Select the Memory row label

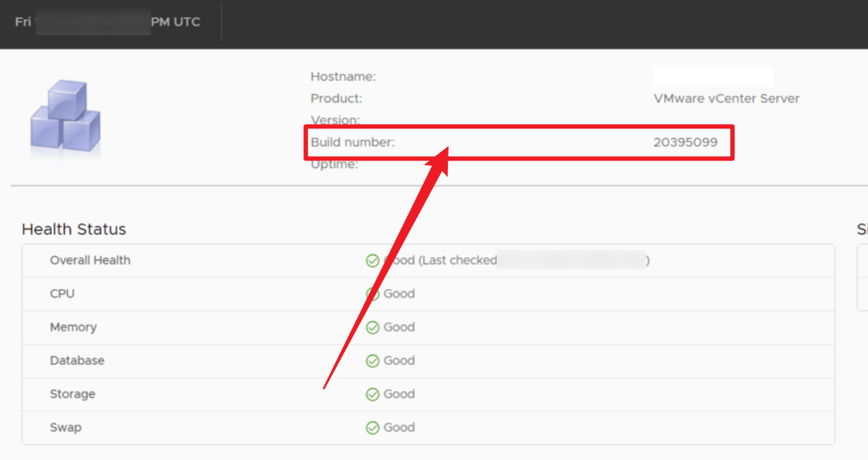coord(73,328)
